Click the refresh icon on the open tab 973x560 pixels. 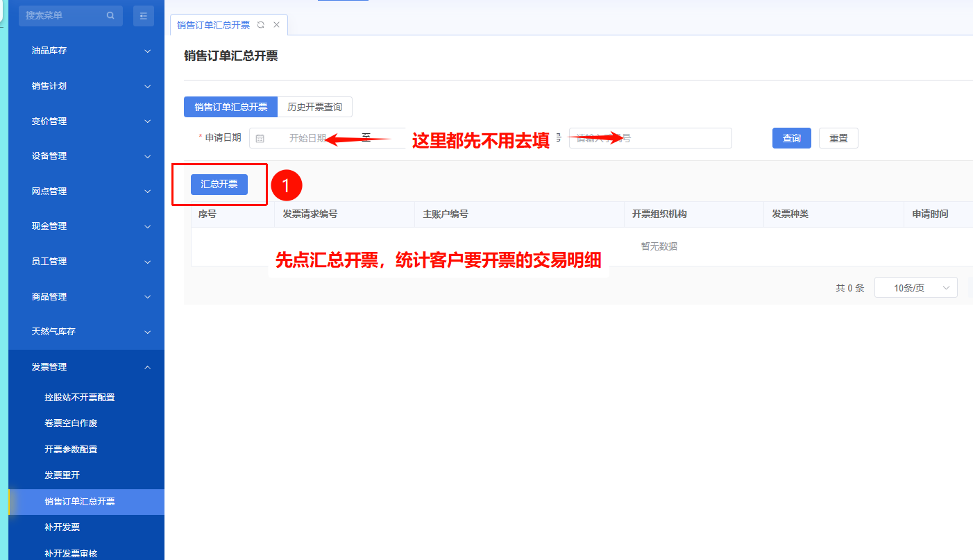click(x=261, y=25)
